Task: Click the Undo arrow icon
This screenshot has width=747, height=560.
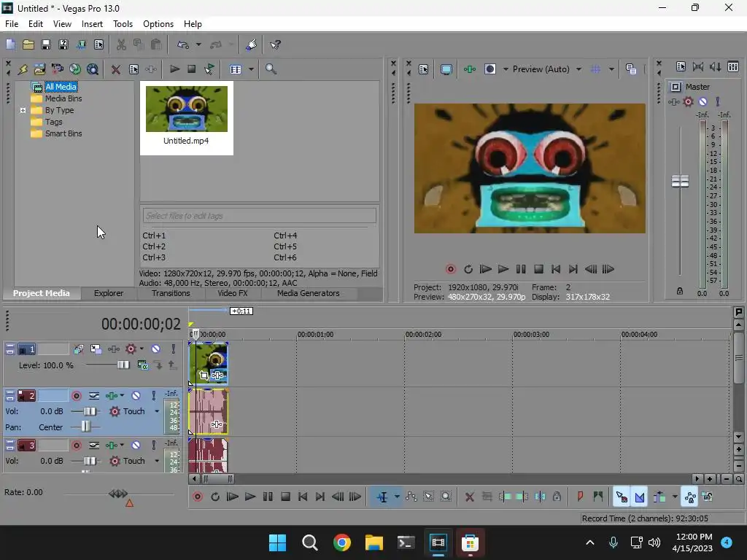Action: click(x=183, y=44)
